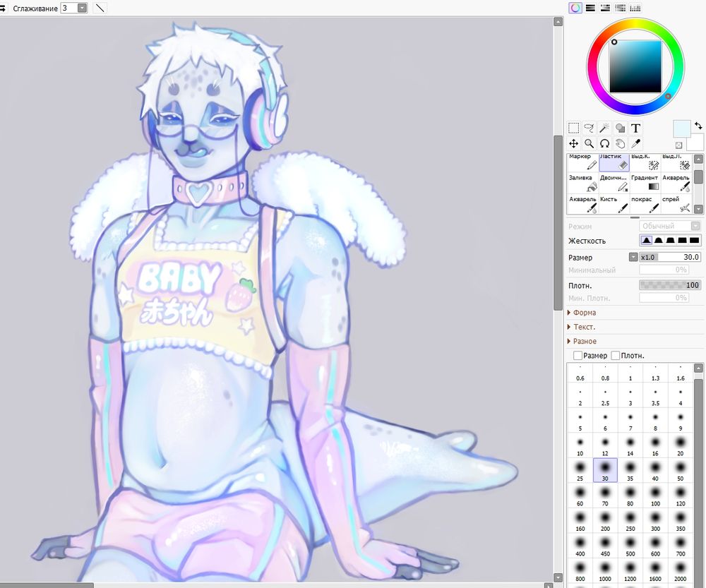Pick brush size 500 preset
Screen dimensions: 706x588
[x=630, y=545]
